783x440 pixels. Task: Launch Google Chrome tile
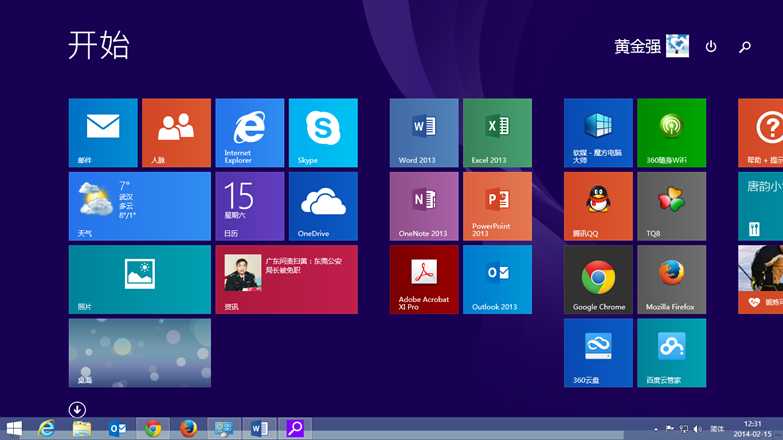coord(598,280)
